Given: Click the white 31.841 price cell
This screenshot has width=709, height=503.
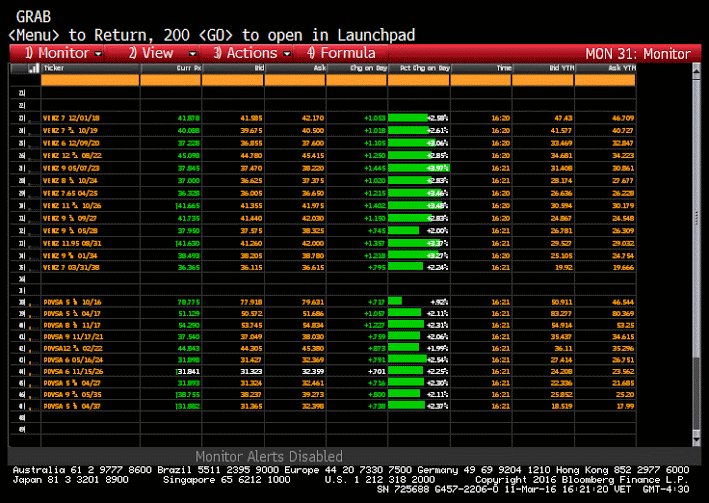Looking at the screenshot, I should click(x=189, y=371).
